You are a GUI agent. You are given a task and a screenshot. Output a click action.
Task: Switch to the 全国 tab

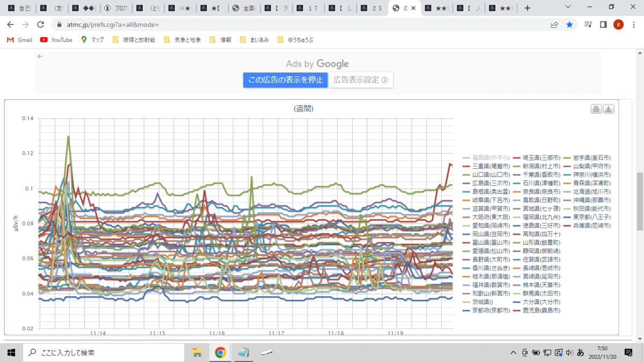245,8
